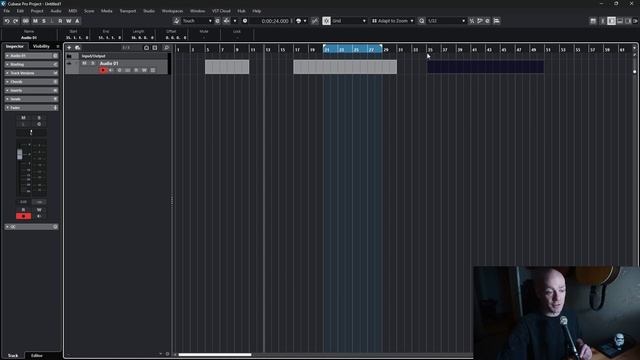Solo the Audio 01 track in list
The image size is (640, 360).
pos(93,64)
